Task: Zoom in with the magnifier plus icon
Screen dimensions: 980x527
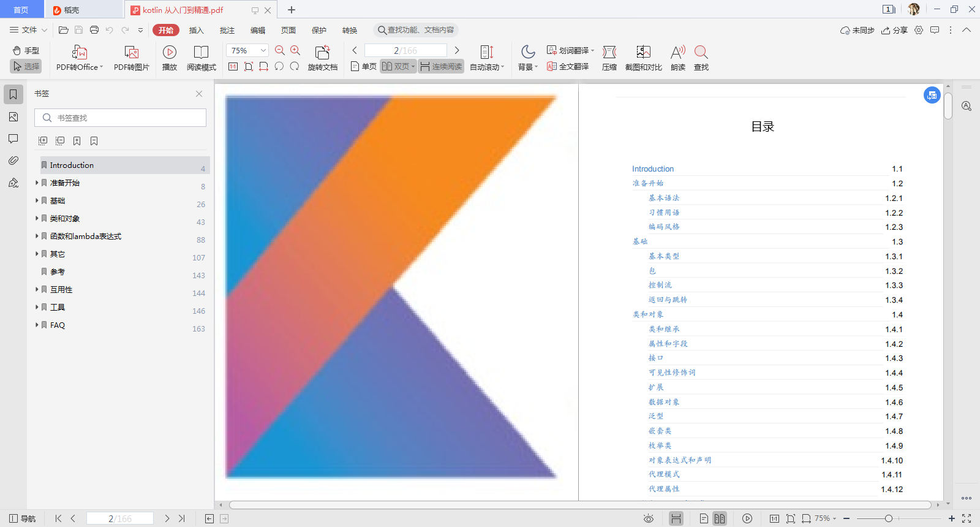Action: [295, 50]
